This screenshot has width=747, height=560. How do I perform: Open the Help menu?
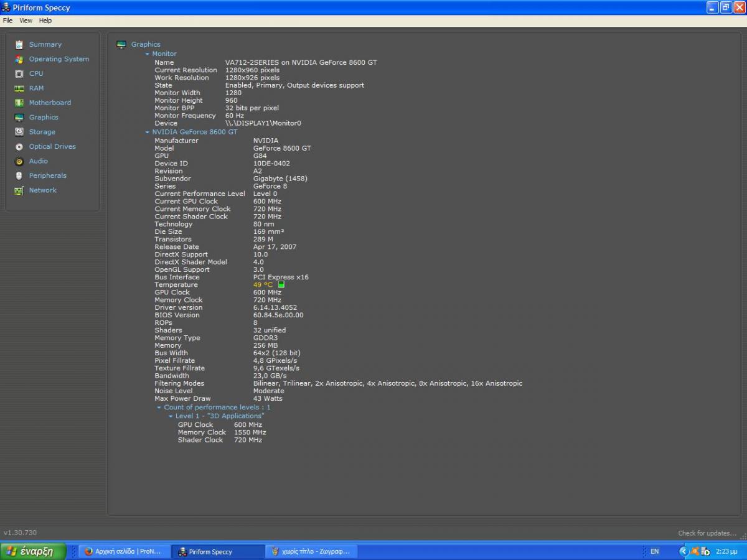(x=45, y=21)
